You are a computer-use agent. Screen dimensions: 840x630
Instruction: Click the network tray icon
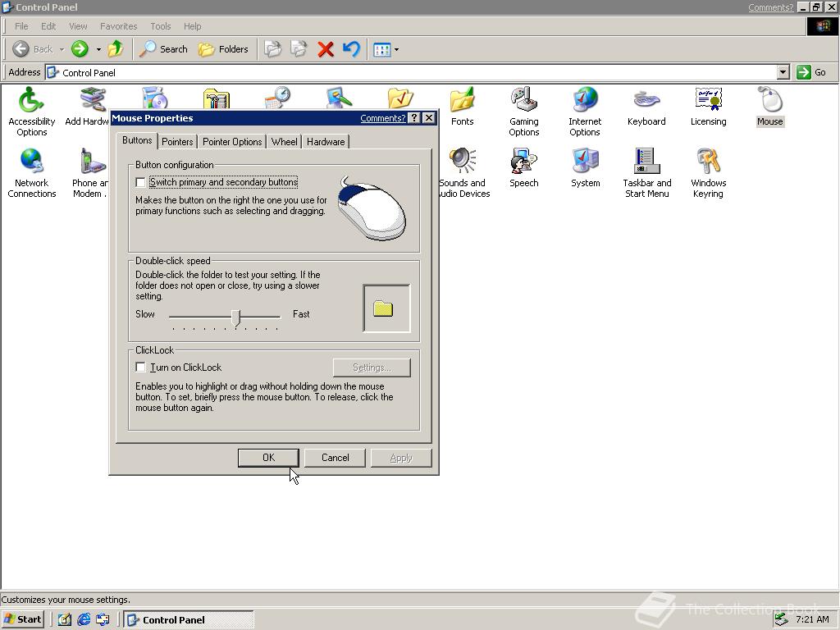click(781, 619)
